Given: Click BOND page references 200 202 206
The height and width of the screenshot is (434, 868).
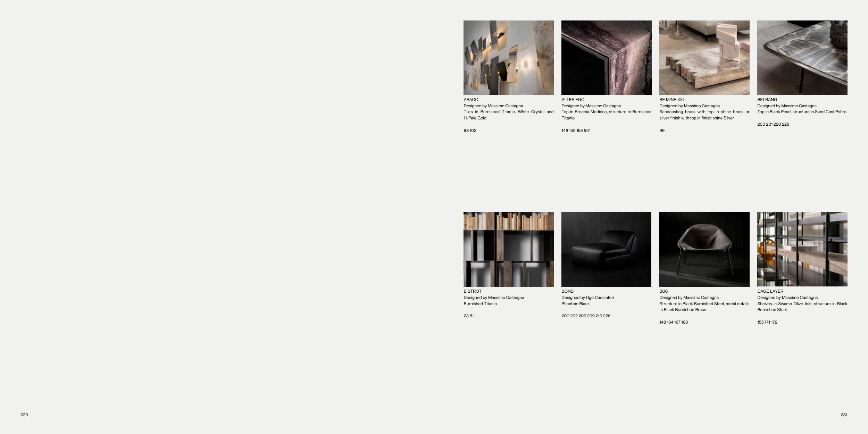Looking at the screenshot, I should pos(586,316).
